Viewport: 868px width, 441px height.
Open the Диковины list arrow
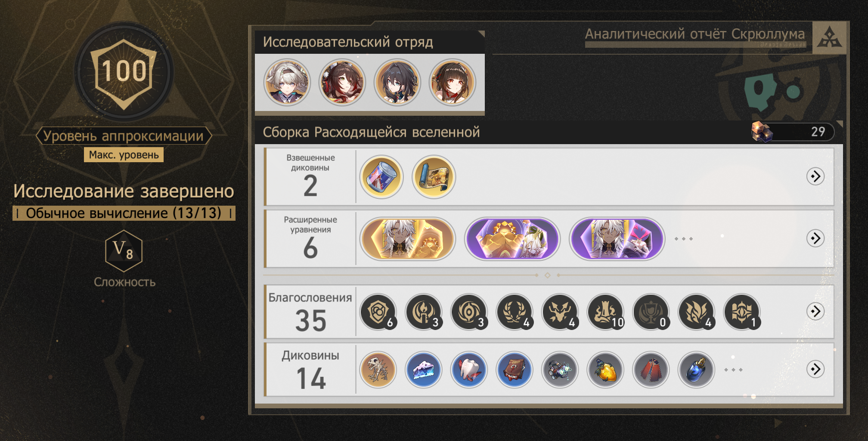[815, 369]
